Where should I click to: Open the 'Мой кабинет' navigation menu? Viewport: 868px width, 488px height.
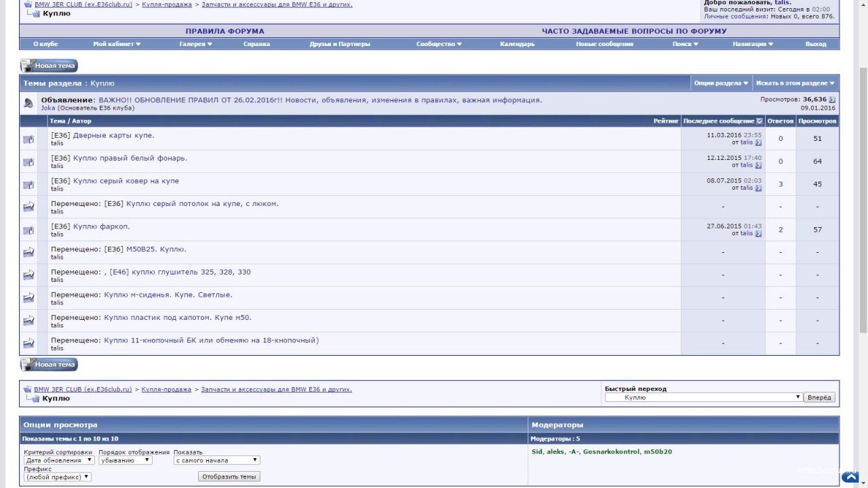(117, 44)
